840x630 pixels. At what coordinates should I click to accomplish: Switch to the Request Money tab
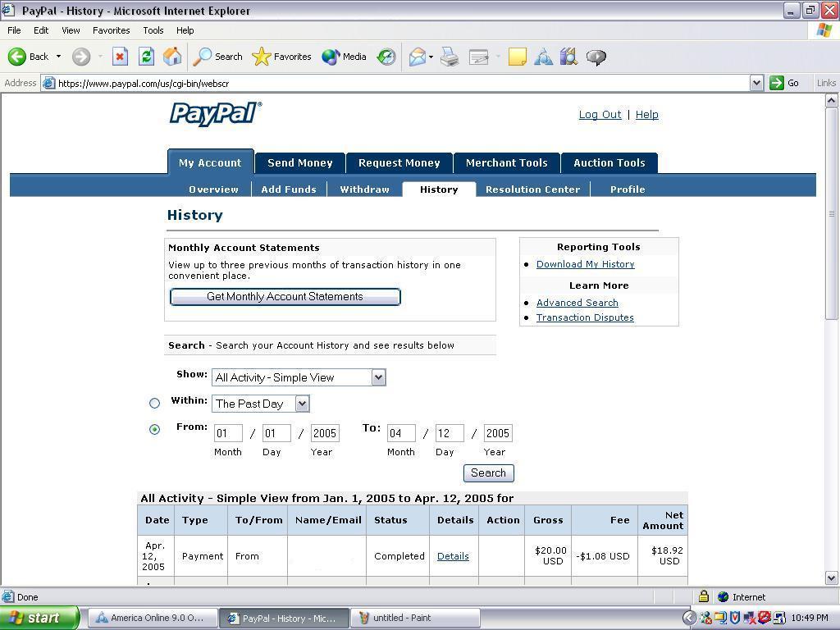(399, 163)
